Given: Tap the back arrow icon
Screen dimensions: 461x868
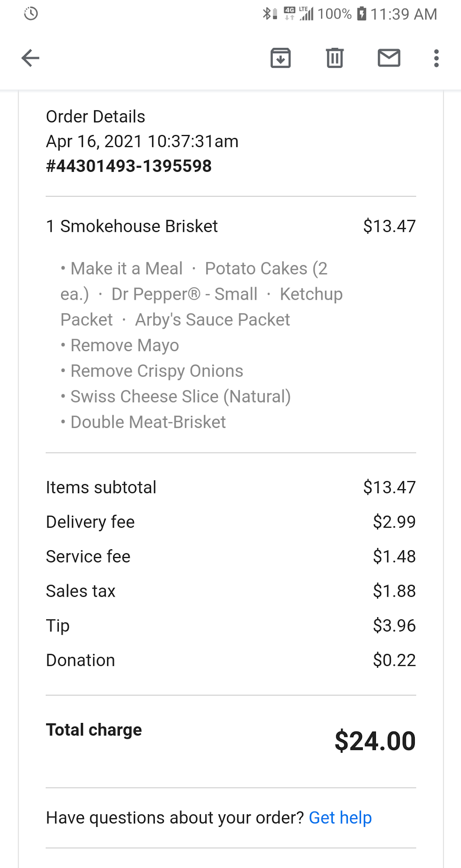Looking at the screenshot, I should click(x=30, y=58).
